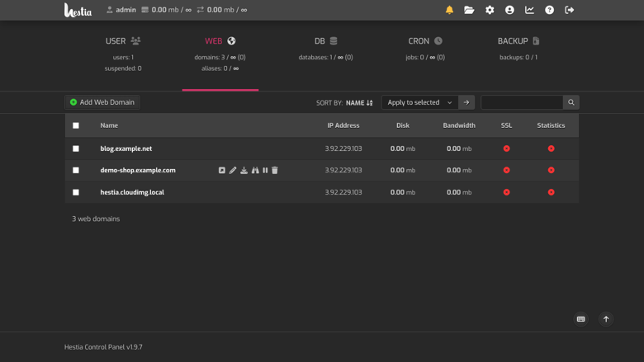This screenshot has width=644, height=362.
Task: Open blog.example.net domain link
Action: point(126,148)
